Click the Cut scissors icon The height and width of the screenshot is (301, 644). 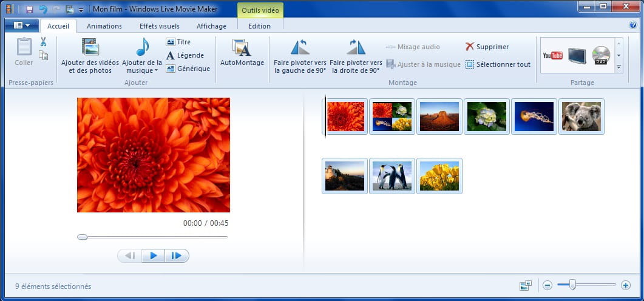point(43,42)
